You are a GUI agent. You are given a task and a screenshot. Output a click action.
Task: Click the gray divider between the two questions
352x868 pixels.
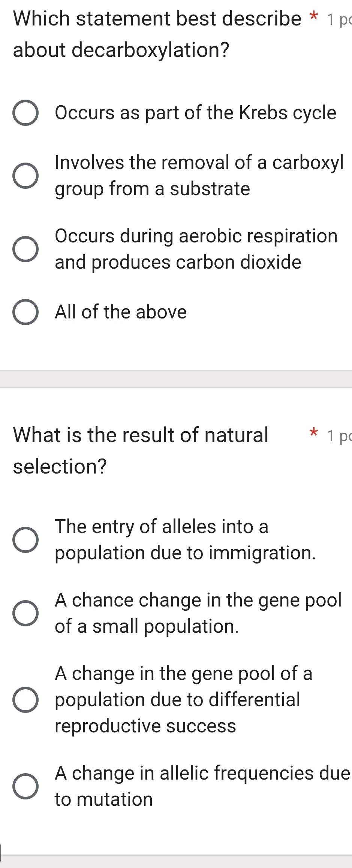coord(176,378)
